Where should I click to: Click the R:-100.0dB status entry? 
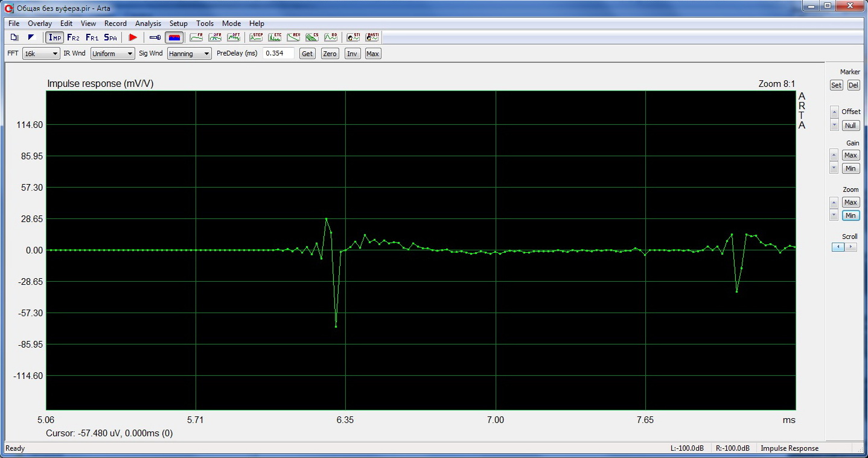click(x=733, y=448)
